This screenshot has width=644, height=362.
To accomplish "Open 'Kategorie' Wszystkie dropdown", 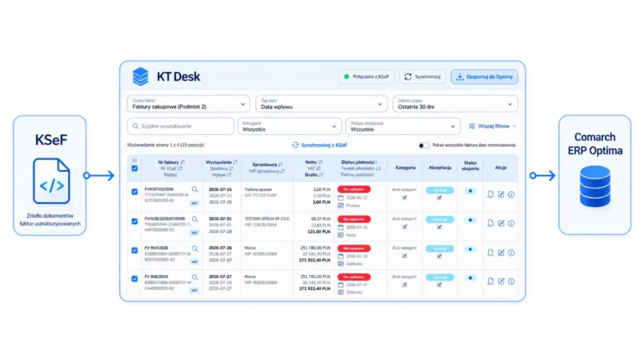I will [x=289, y=127].
